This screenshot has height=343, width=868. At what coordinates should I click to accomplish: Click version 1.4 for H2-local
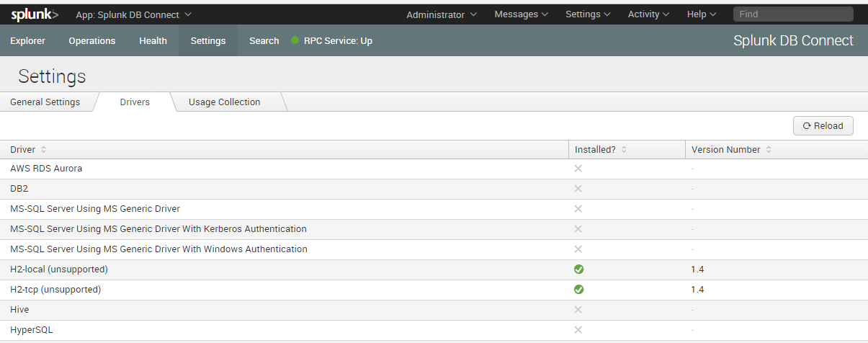click(x=697, y=269)
